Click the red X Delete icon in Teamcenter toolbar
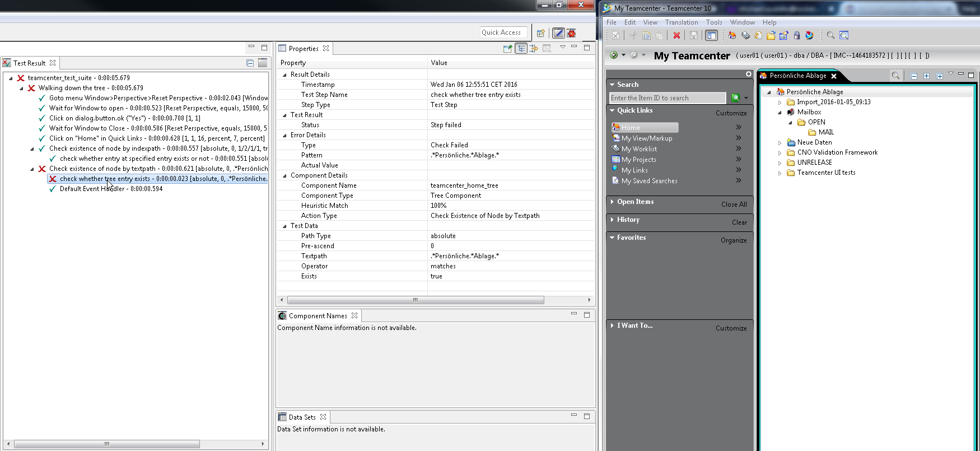Screen dimensions: 980x451 tap(676, 35)
